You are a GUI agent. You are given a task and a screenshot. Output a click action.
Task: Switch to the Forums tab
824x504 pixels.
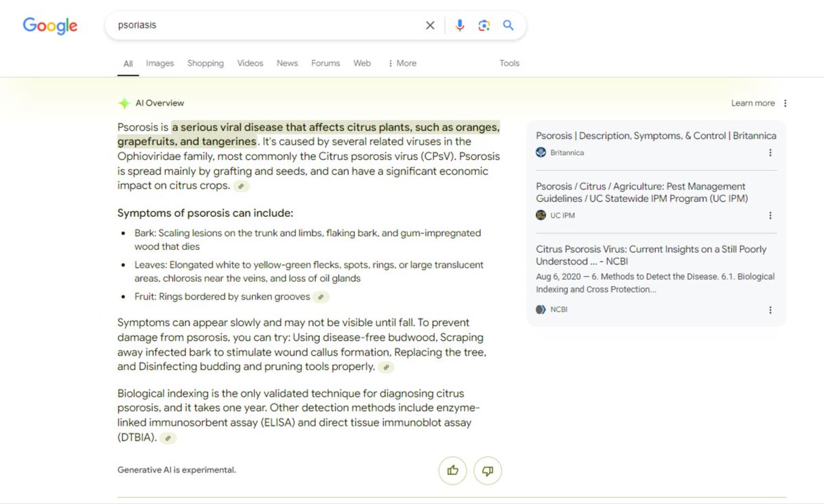(325, 63)
